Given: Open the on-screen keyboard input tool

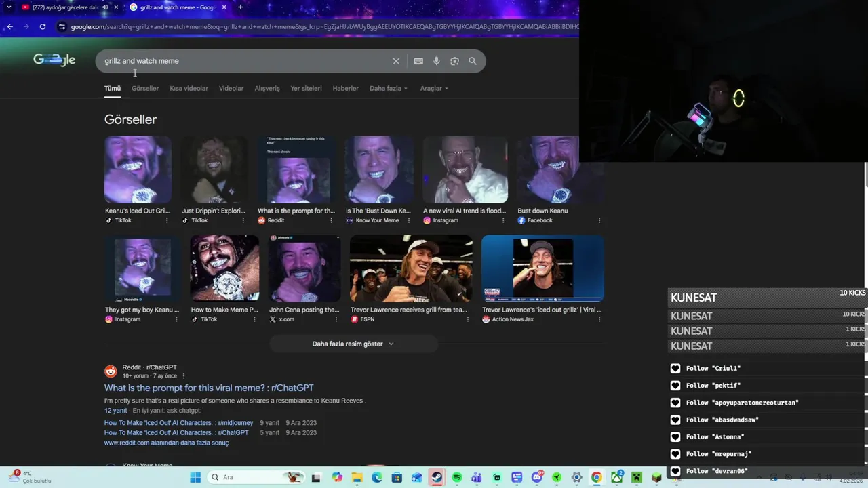Looking at the screenshot, I should (x=418, y=61).
